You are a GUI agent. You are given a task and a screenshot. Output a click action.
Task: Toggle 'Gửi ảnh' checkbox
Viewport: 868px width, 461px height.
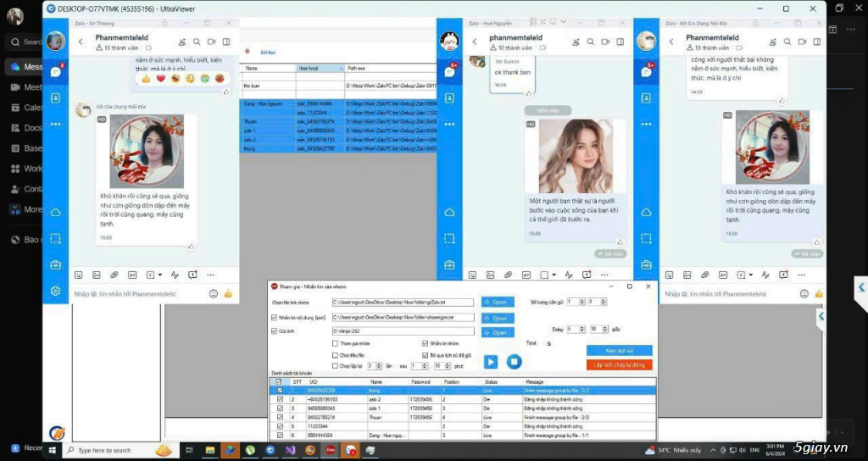[x=274, y=331]
